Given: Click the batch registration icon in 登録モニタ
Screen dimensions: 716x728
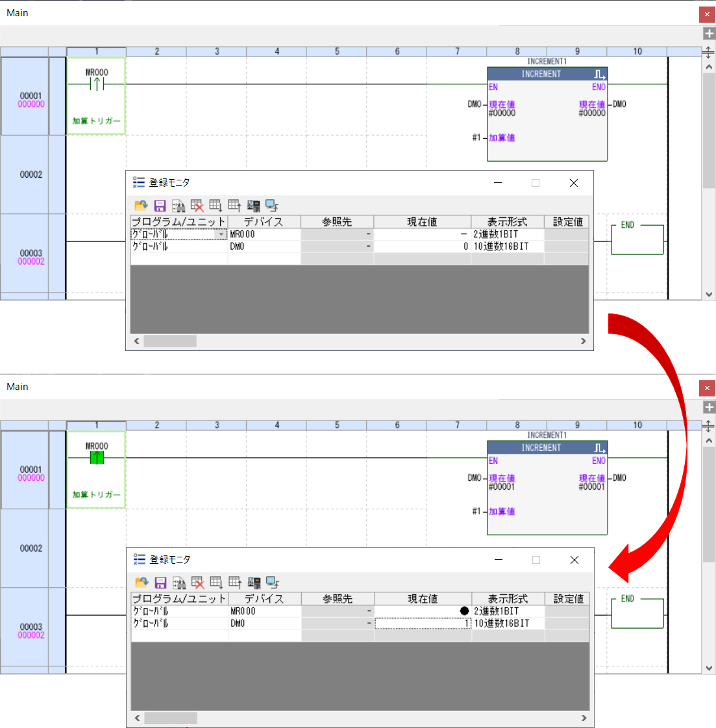Looking at the screenshot, I should point(179,206).
